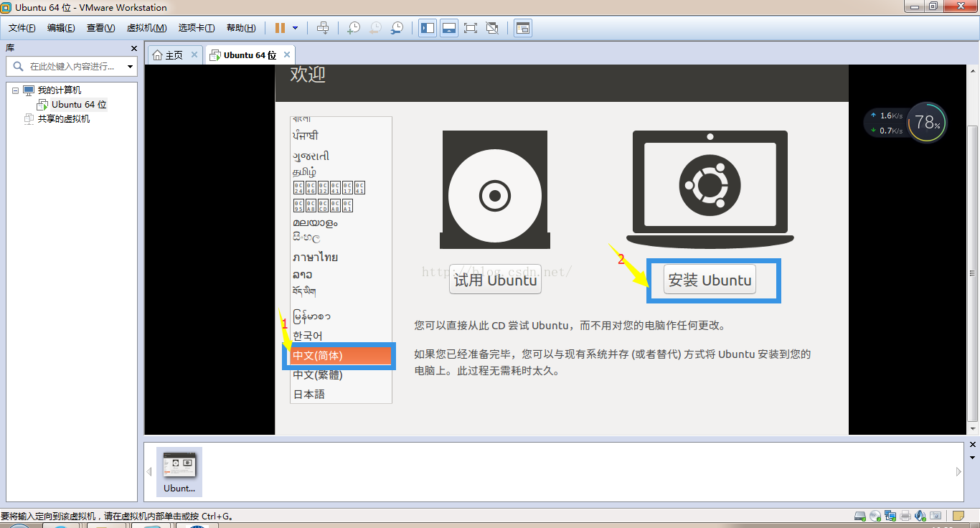
Task: Select ਪੰਜਾਬੀ language
Action: tap(305, 136)
